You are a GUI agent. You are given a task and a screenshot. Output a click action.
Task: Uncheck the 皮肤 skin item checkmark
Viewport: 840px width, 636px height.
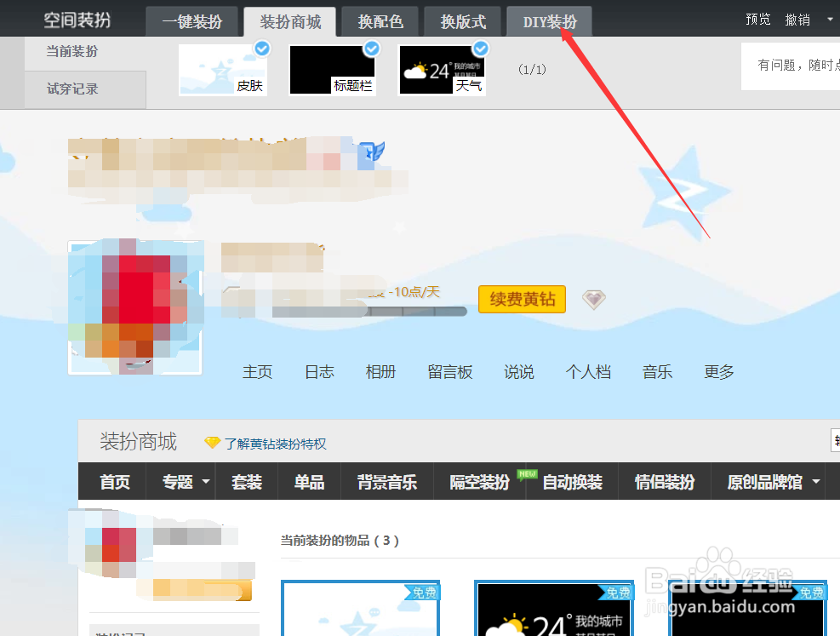click(262, 49)
